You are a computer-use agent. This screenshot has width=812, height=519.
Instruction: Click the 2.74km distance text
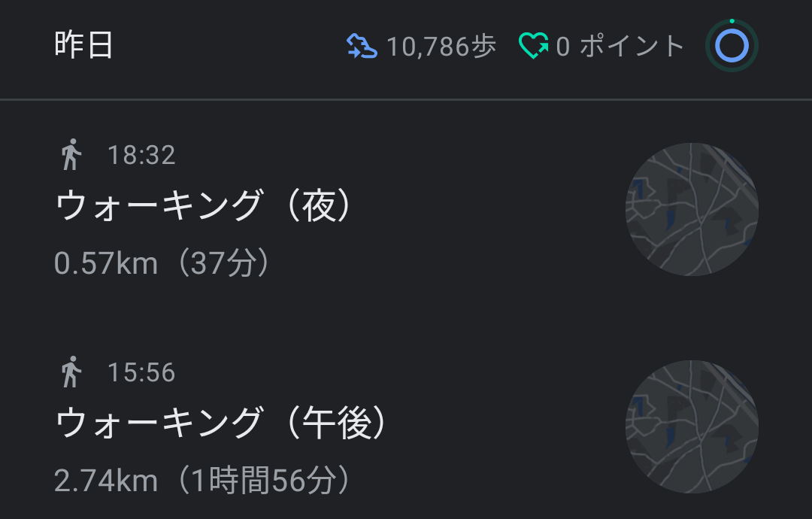[106, 481]
